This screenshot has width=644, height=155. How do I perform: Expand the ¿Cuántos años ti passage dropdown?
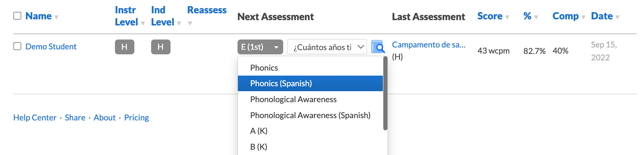(327, 47)
